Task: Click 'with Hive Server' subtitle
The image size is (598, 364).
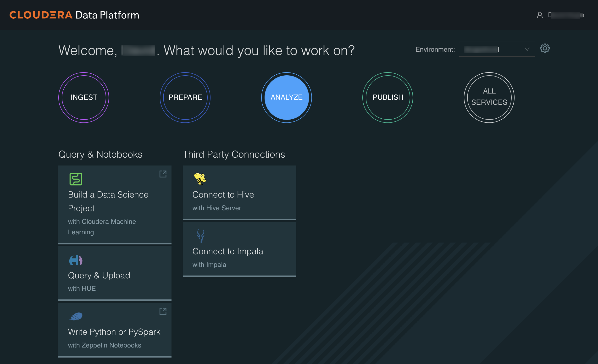Action: pos(217,208)
